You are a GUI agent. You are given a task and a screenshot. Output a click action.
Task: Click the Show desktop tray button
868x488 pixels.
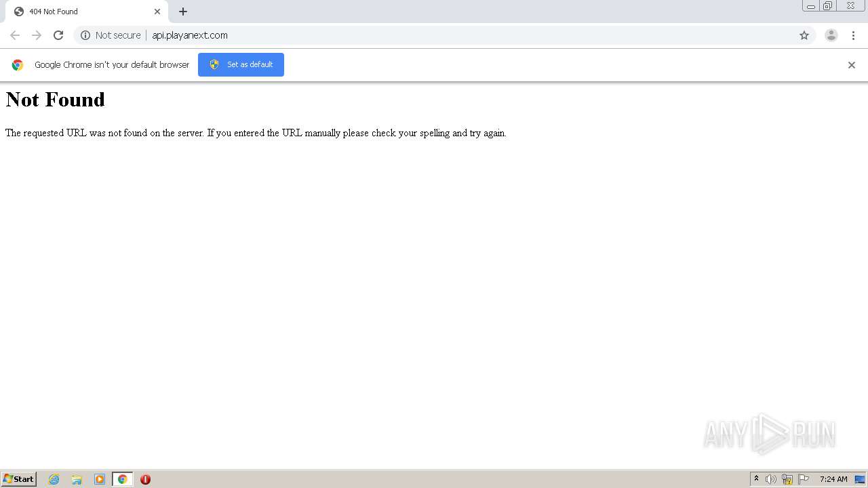click(x=860, y=479)
